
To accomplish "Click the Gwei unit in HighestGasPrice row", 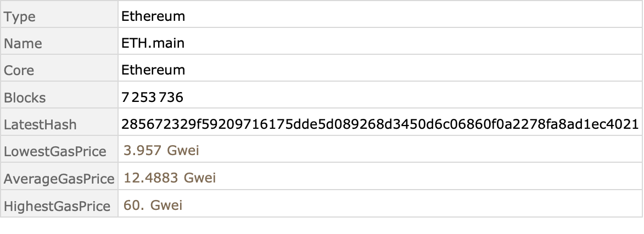I will [166, 205].
